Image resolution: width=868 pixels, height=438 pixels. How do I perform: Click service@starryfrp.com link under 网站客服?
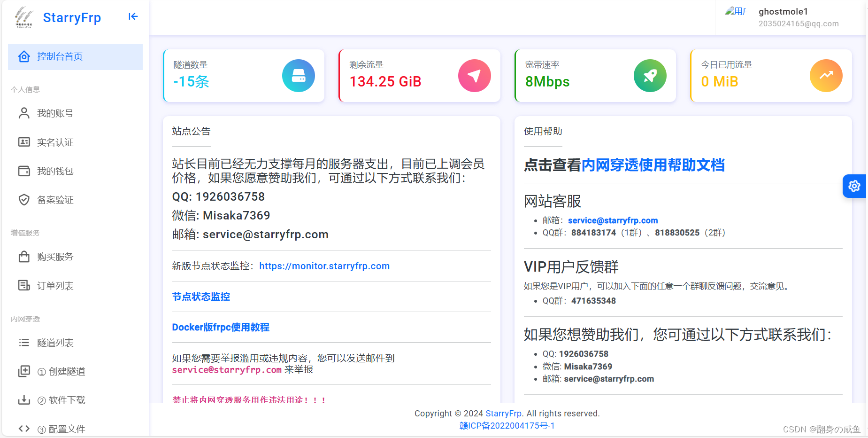click(613, 220)
